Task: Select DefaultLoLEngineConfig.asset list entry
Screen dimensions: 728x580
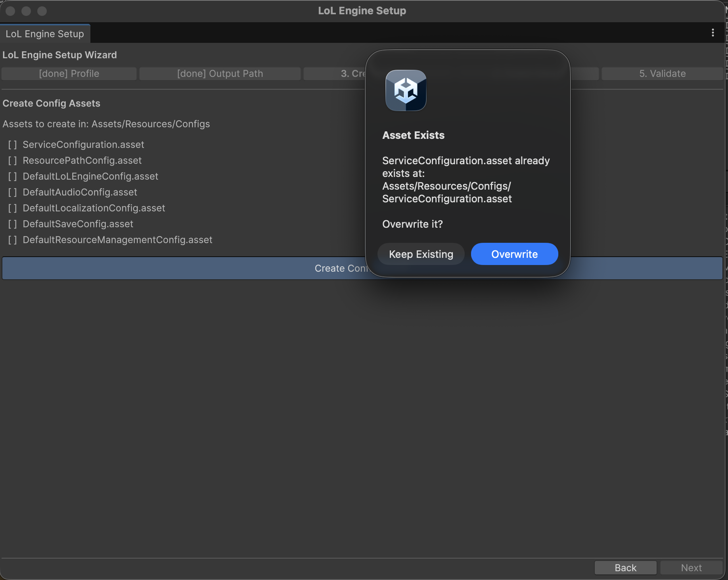Action: 83,176
